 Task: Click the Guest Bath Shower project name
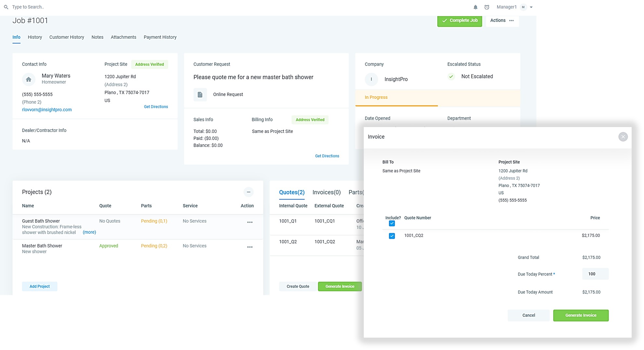[x=41, y=221]
